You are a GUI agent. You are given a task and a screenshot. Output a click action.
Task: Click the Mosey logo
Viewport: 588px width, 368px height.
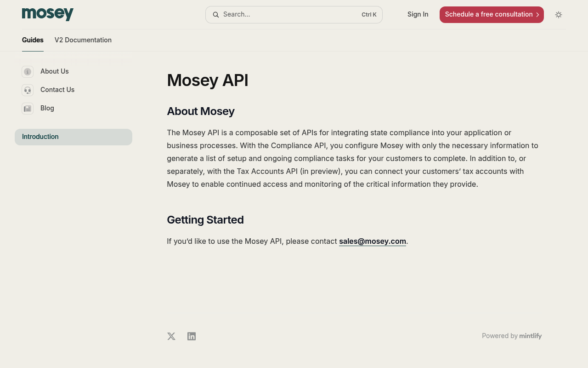click(x=48, y=14)
